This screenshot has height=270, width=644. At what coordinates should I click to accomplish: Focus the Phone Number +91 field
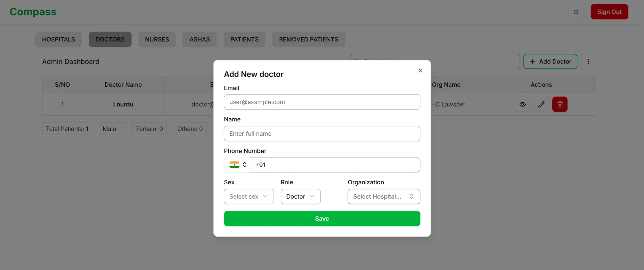[335, 165]
